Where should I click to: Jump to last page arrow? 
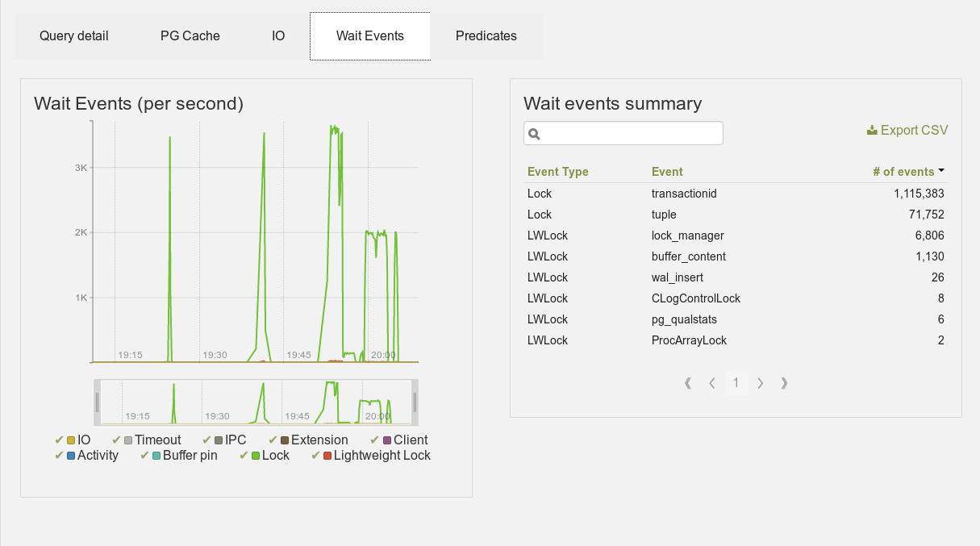[x=784, y=383]
